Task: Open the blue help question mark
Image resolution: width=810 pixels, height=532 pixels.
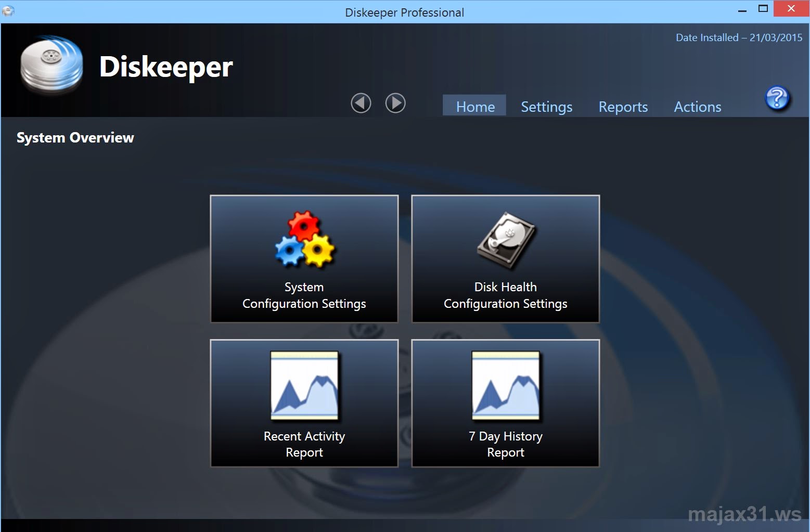Action: tap(777, 98)
